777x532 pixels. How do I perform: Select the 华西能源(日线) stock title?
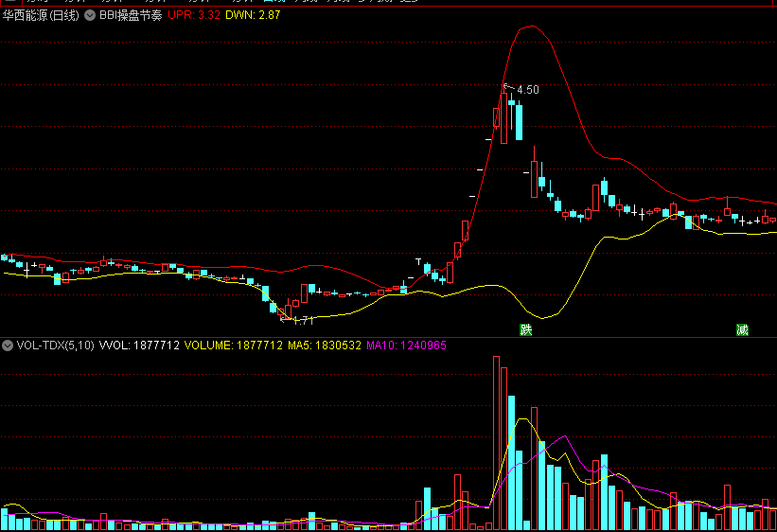pyautogui.click(x=41, y=15)
